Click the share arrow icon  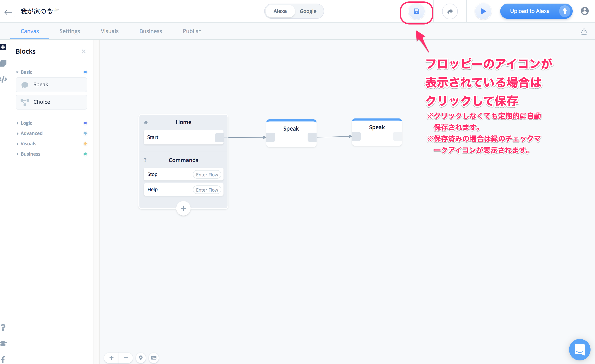[450, 11]
